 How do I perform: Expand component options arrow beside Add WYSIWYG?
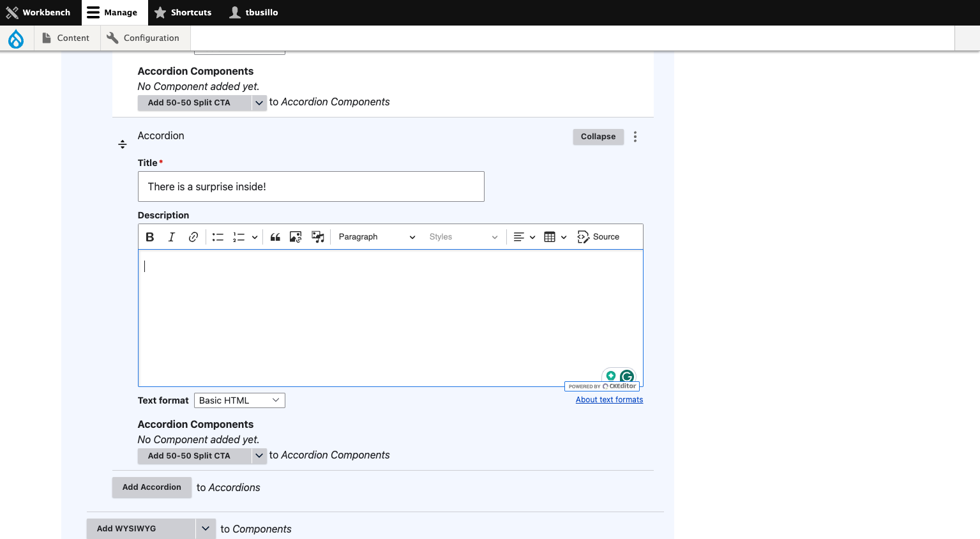[206, 529]
